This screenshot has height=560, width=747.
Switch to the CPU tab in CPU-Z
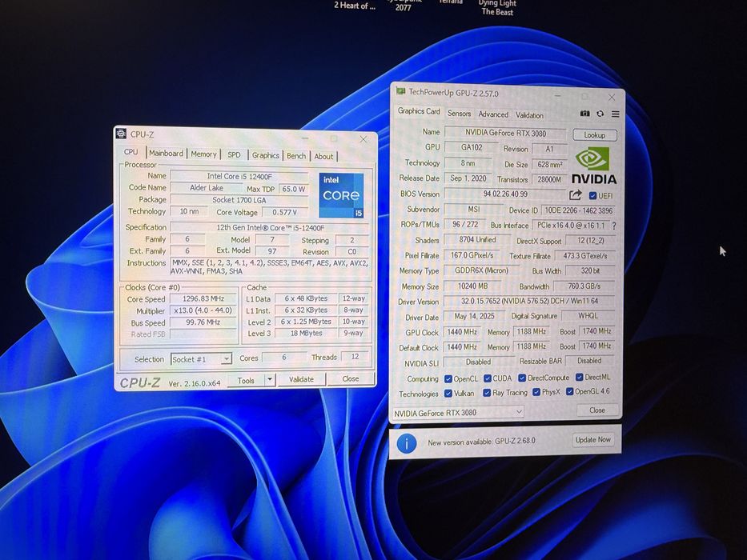pos(131,152)
